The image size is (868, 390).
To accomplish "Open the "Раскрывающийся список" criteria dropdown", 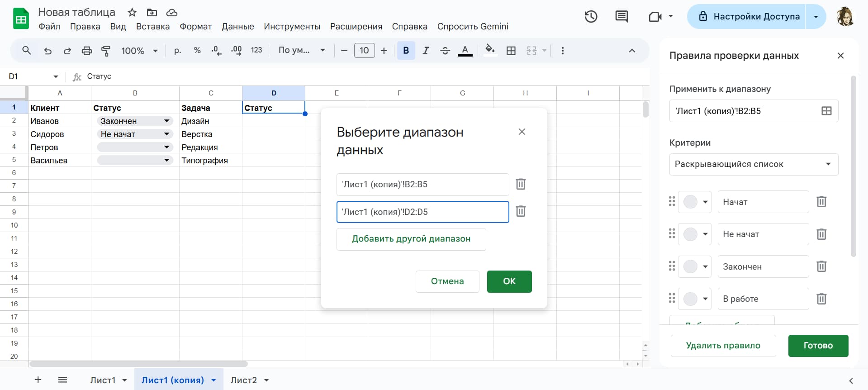I will tap(753, 164).
